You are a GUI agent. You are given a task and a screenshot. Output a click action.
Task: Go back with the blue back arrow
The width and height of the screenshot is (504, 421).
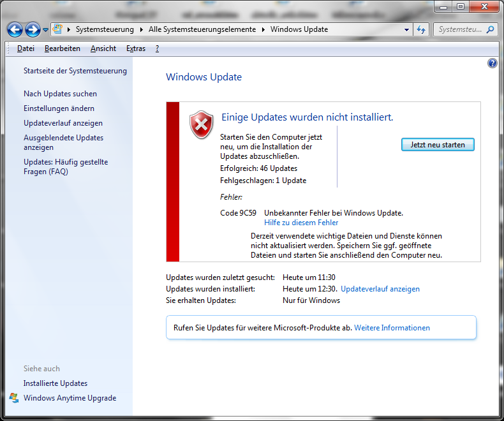coord(15,29)
